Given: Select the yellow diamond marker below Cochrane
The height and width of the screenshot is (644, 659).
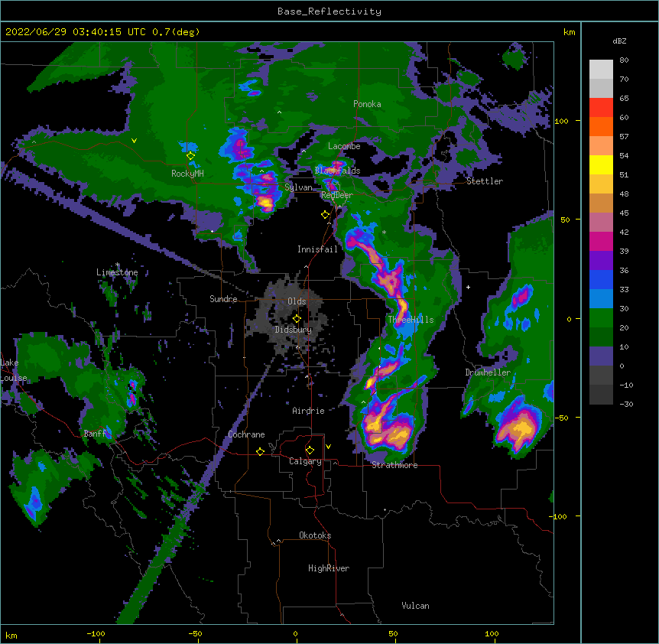Looking at the screenshot, I should tap(260, 451).
